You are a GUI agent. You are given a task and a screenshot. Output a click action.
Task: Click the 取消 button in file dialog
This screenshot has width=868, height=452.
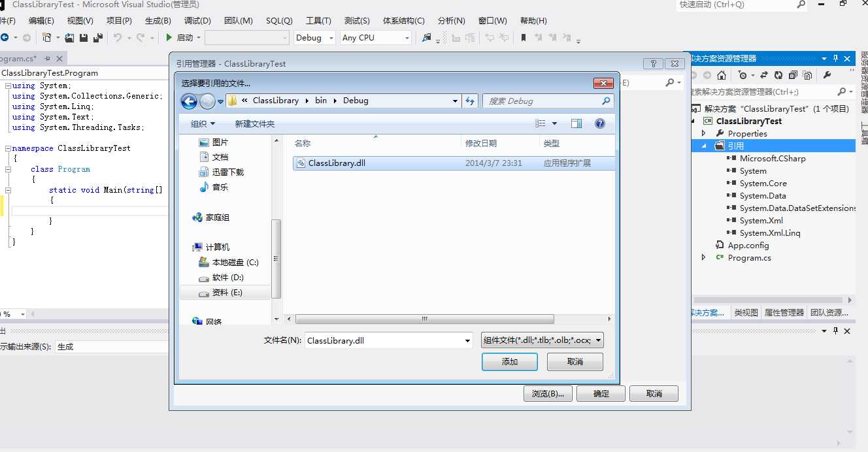pyautogui.click(x=575, y=362)
